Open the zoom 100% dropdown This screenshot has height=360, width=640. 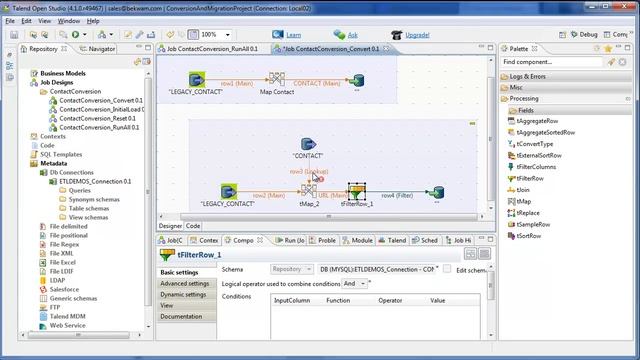pyautogui.click(x=227, y=35)
